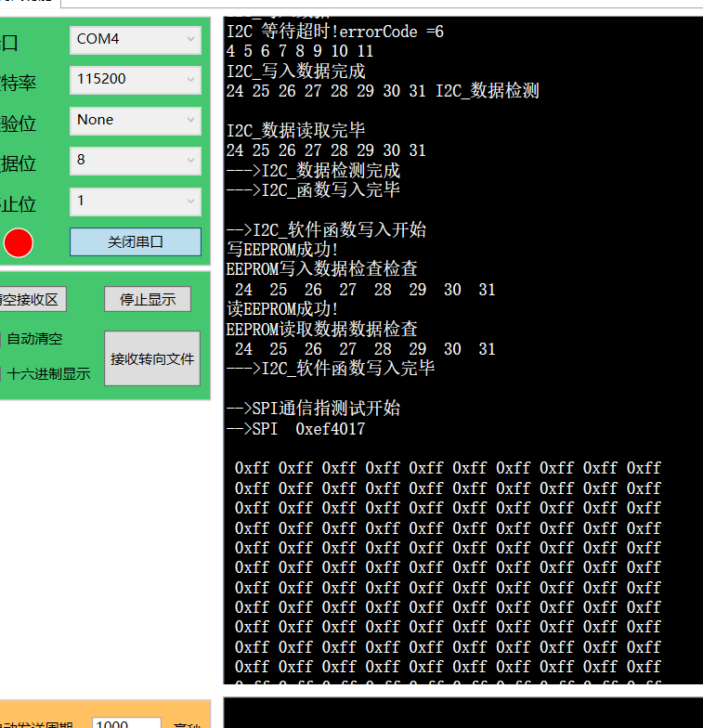The image size is (703, 728).
Task: Click the SPI ID value '0xef4017'
Action: tap(331, 429)
